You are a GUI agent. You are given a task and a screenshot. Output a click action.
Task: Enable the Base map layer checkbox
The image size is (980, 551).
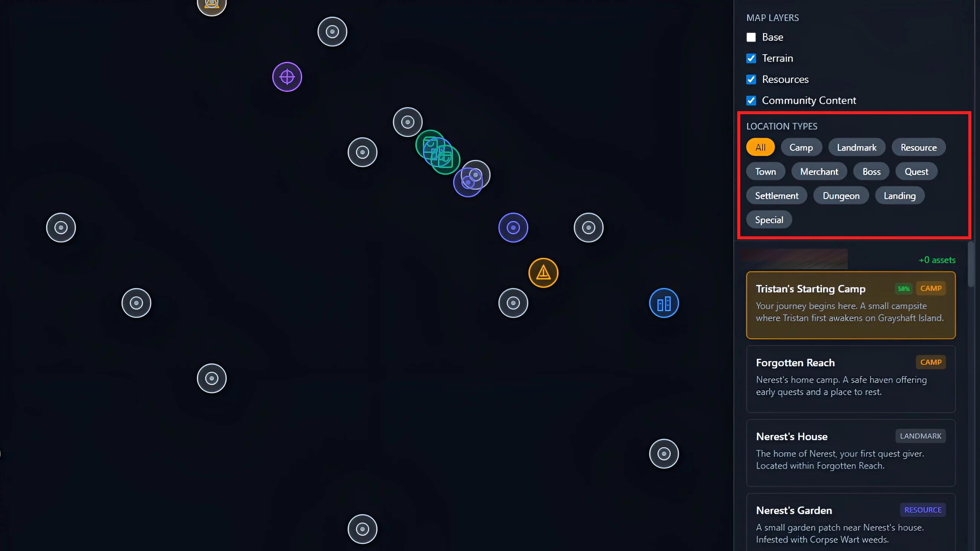(x=751, y=37)
